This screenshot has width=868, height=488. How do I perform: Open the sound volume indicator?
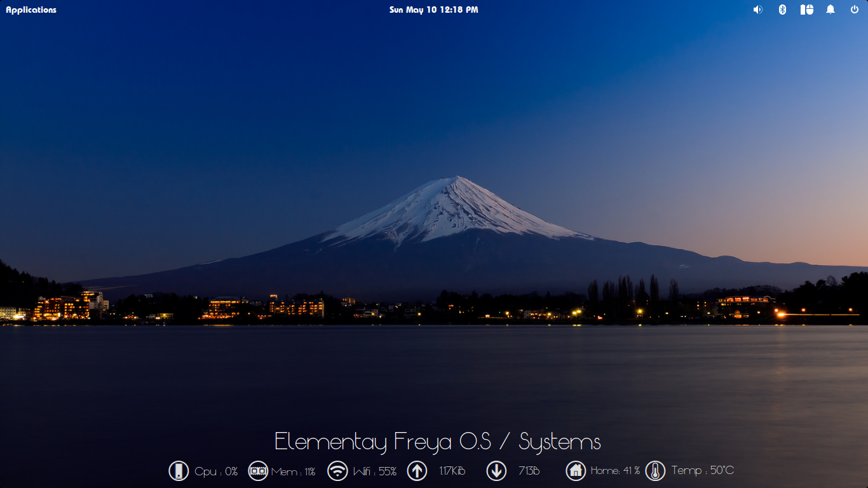coord(757,10)
